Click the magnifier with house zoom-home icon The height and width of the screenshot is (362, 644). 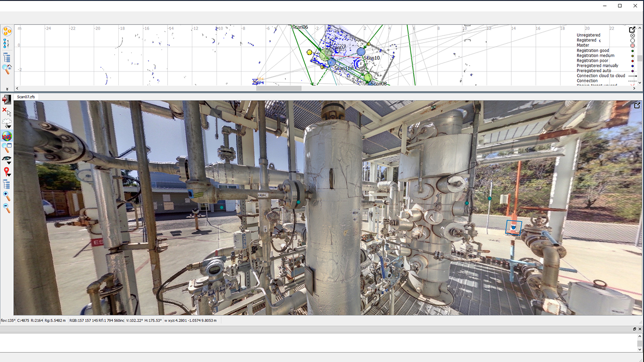pos(7,69)
